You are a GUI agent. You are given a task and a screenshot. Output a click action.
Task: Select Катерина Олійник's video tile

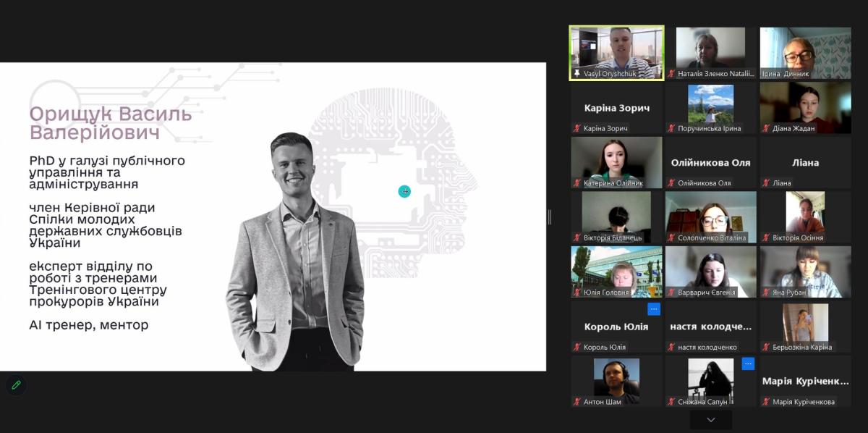coord(616,162)
